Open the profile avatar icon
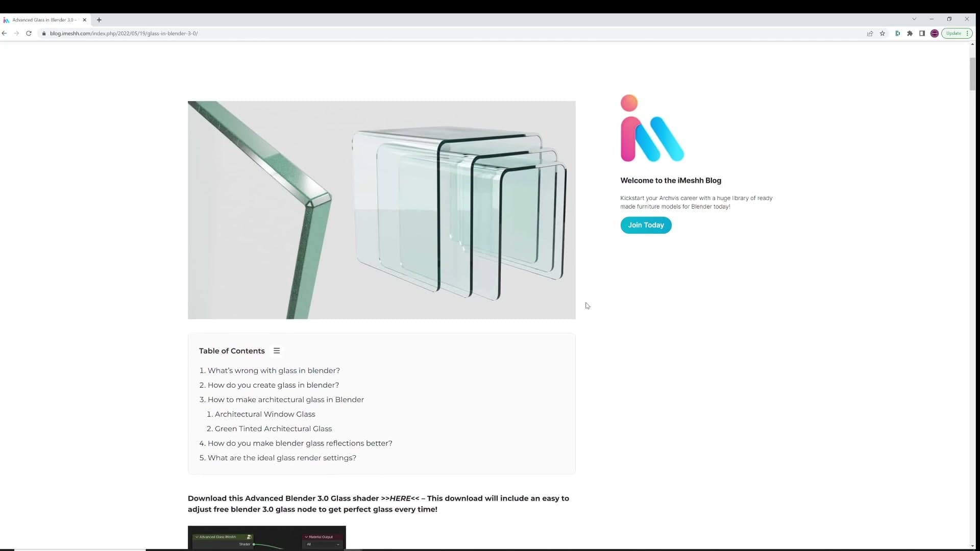The width and height of the screenshot is (980, 551). pos(935,33)
